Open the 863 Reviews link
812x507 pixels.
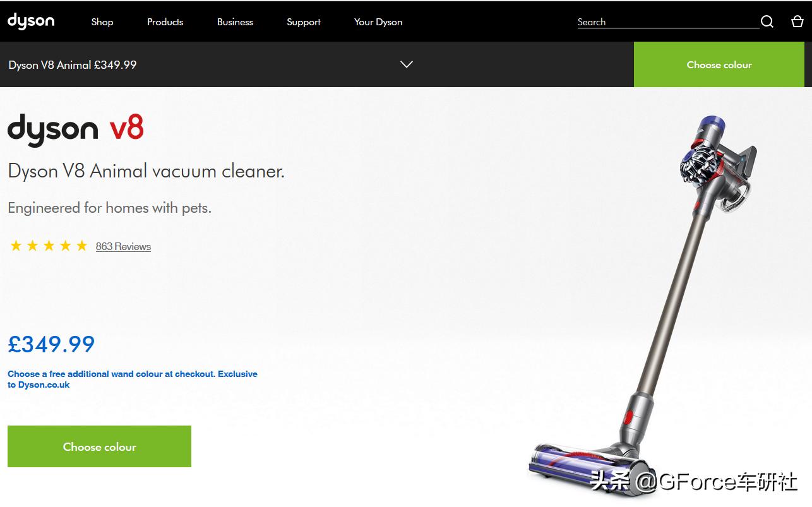tap(123, 246)
